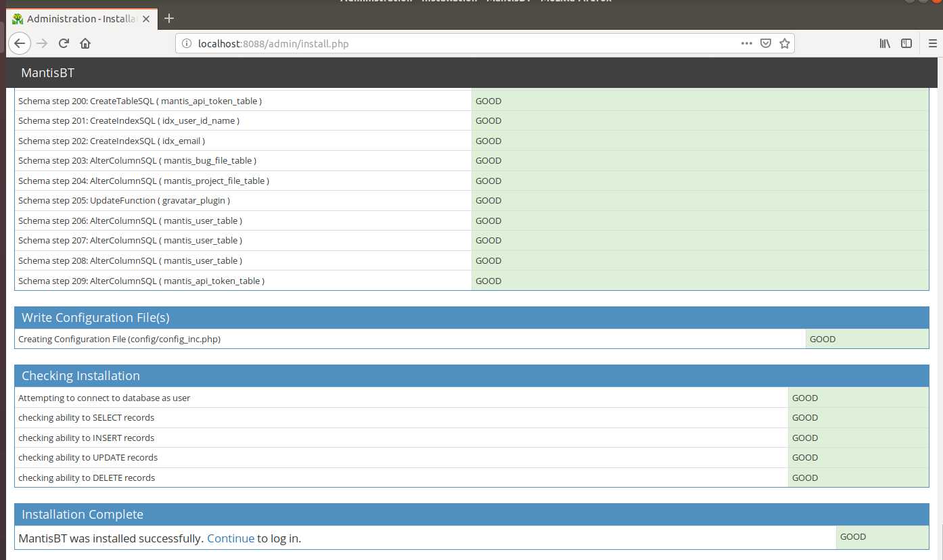The width and height of the screenshot is (943, 560).
Task: Click the Write Configuration File(s) section header
Action: 471,317
